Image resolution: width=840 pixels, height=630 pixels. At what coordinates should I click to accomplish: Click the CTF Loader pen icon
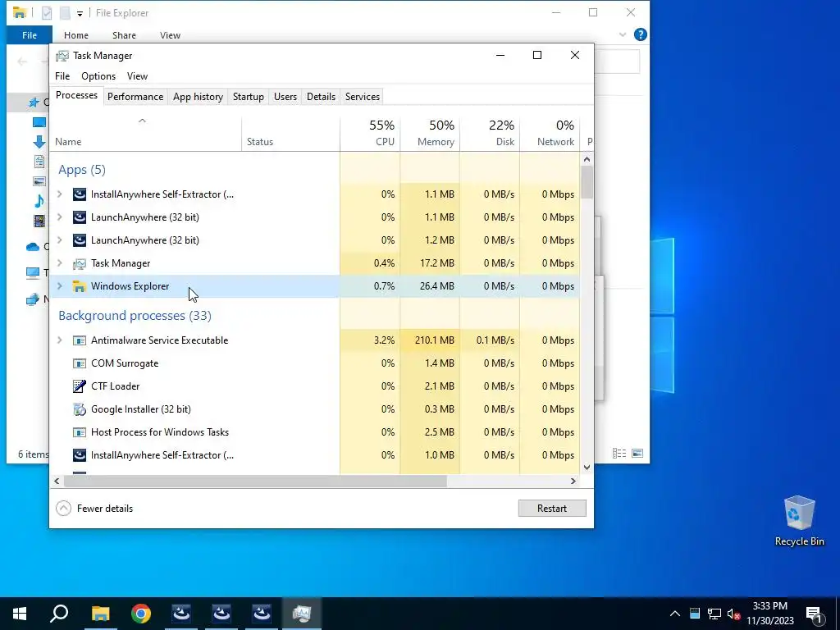coord(80,386)
